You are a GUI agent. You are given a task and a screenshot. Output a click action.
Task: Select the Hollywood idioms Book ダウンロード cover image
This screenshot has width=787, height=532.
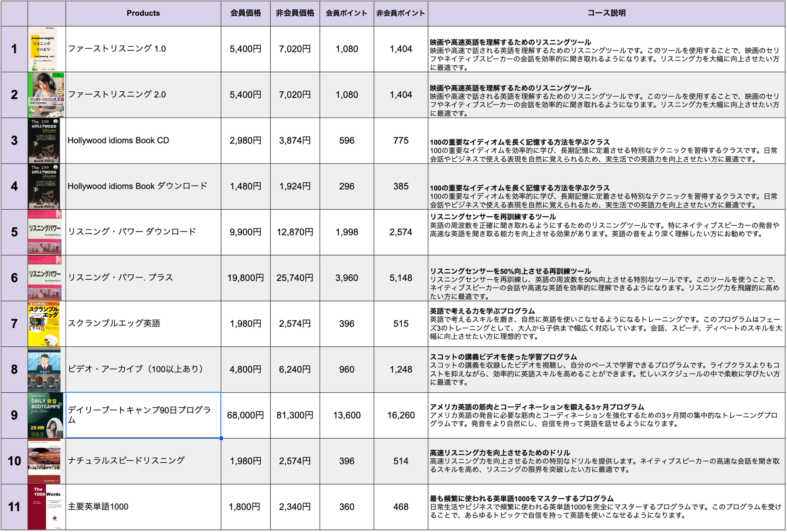tap(44, 187)
